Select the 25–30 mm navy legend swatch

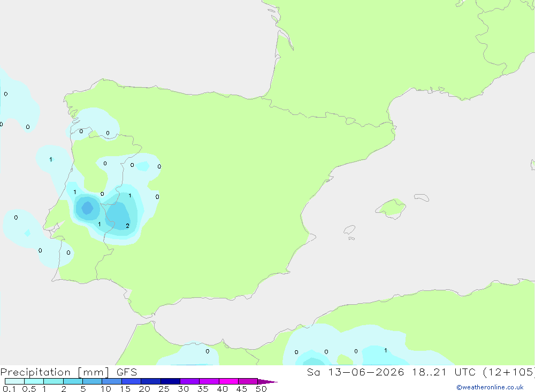pyautogui.click(x=170, y=381)
